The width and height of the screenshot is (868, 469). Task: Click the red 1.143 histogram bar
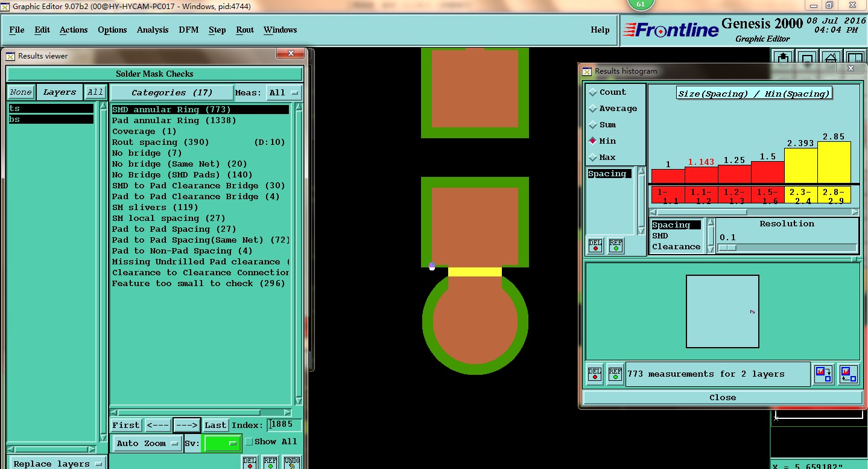click(x=702, y=175)
